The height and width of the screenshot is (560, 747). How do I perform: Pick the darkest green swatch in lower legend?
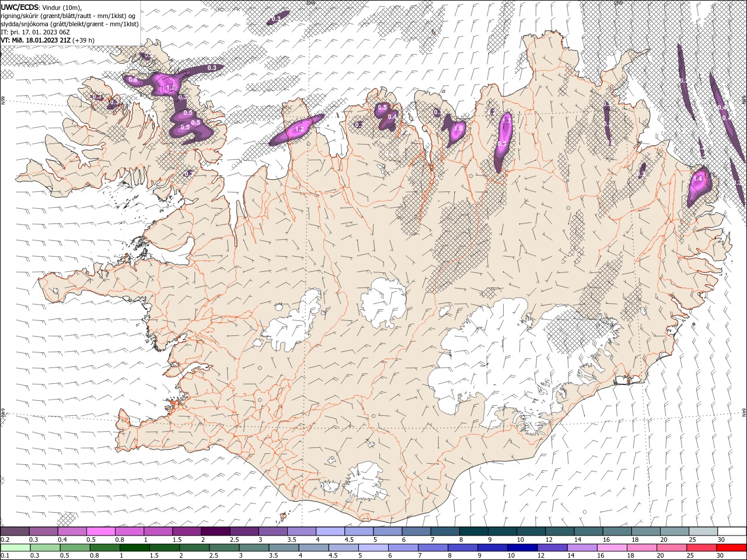tap(134, 548)
